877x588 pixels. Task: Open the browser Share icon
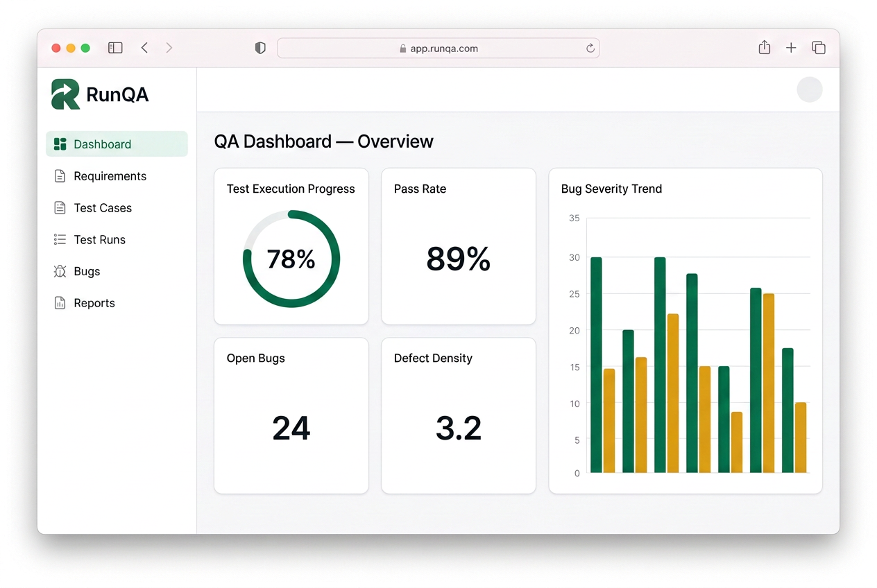[764, 47]
